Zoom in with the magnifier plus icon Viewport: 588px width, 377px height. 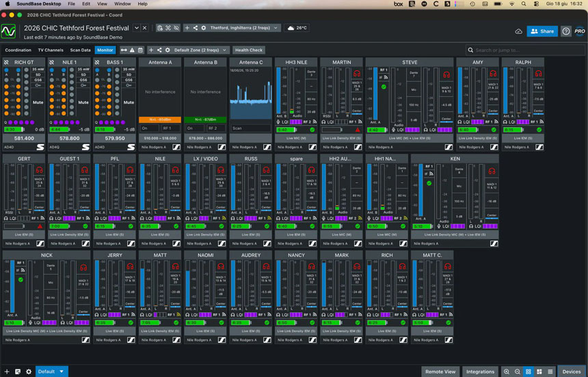pyautogui.click(x=507, y=372)
